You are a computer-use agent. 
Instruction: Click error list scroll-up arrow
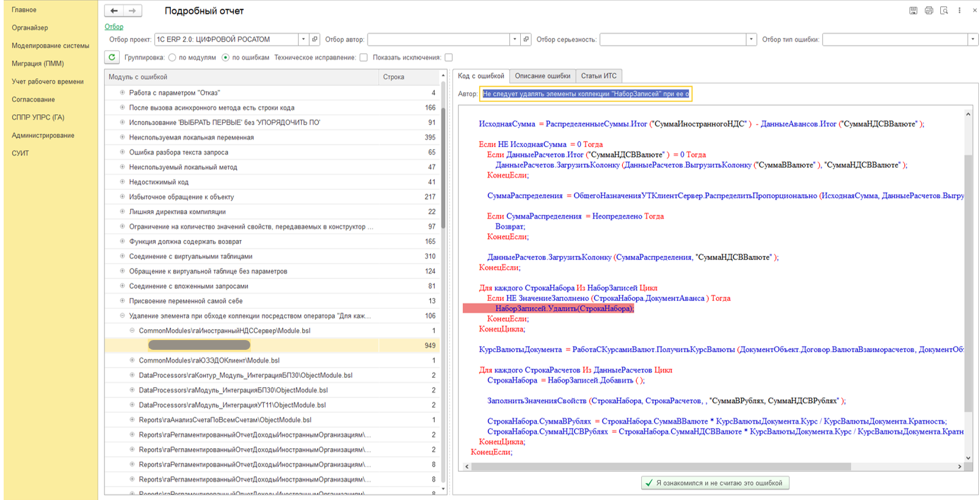click(443, 76)
